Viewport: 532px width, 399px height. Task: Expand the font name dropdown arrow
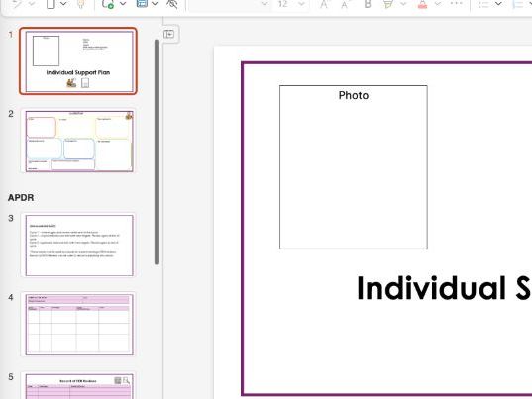[265, 4]
